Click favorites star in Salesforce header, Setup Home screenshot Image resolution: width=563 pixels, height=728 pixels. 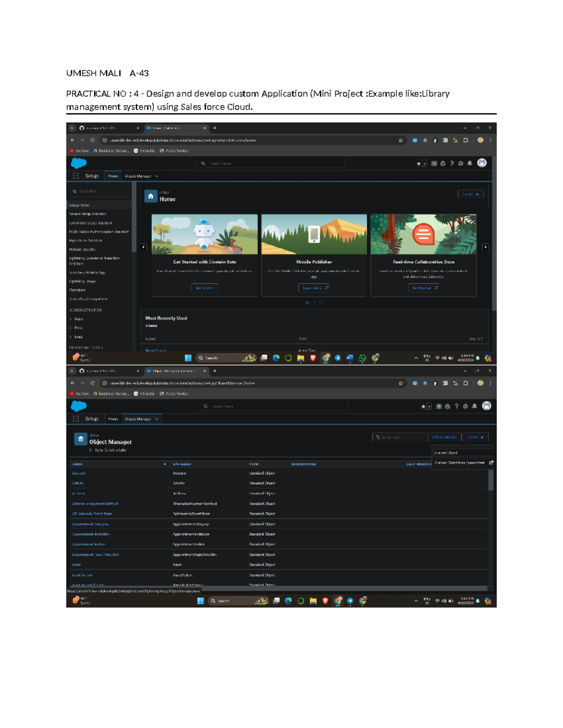point(418,164)
